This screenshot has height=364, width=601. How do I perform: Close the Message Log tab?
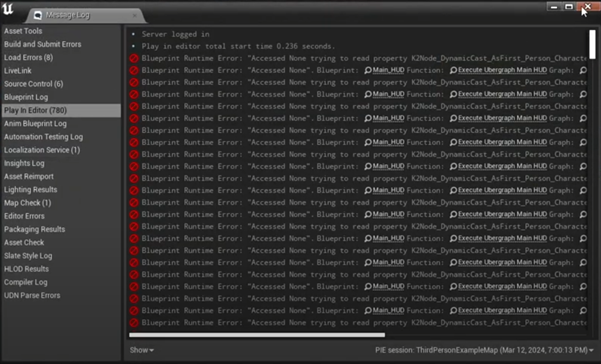(135, 16)
